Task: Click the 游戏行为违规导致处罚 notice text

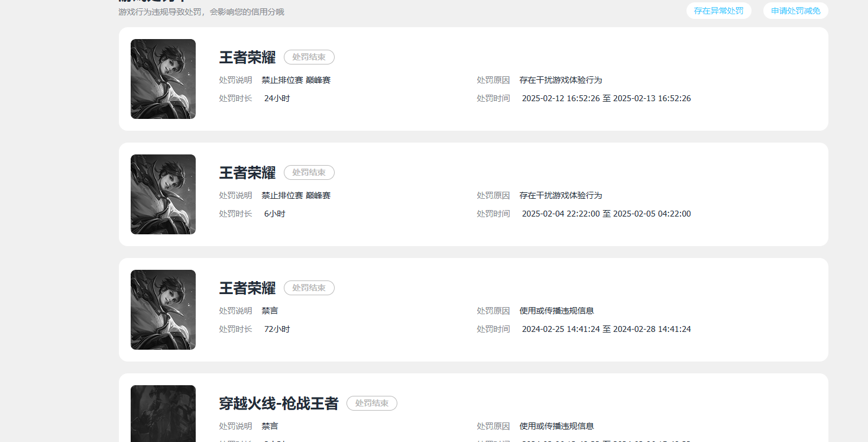Action: click(x=201, y=12)
